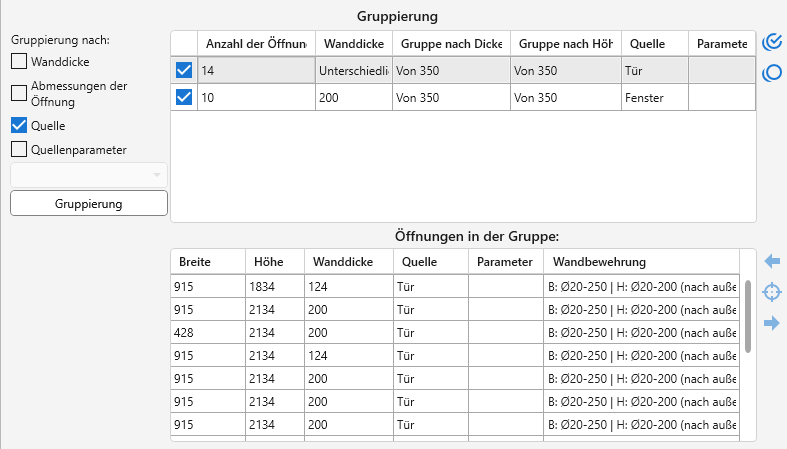Viewport: 787px width, 449px height.
Task: Click the Wanddicke header in groups table
Action: (354, 44)
